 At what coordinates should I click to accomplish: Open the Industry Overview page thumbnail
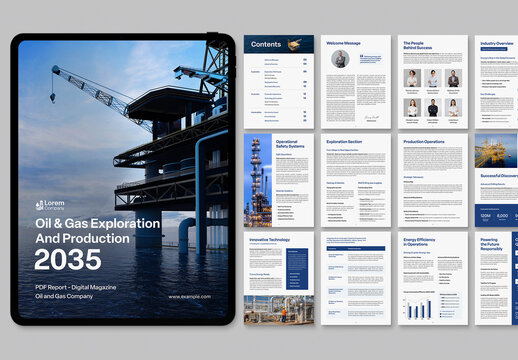tap(496, 82)
